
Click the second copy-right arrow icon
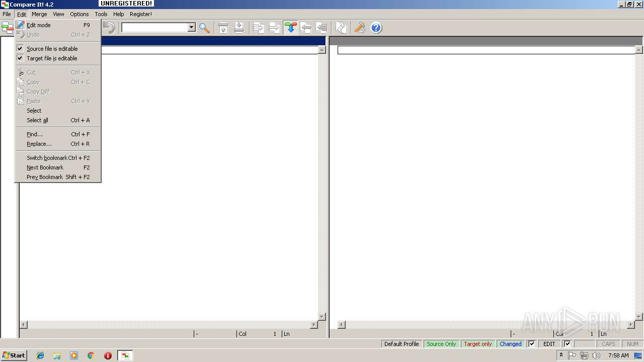274,28
